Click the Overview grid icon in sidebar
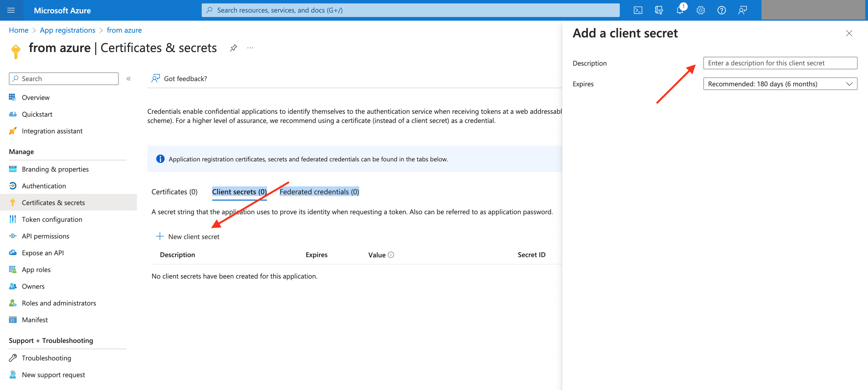The width and height of the screenshot is (868, 390). pyautogui.click(x=13, y=97)
